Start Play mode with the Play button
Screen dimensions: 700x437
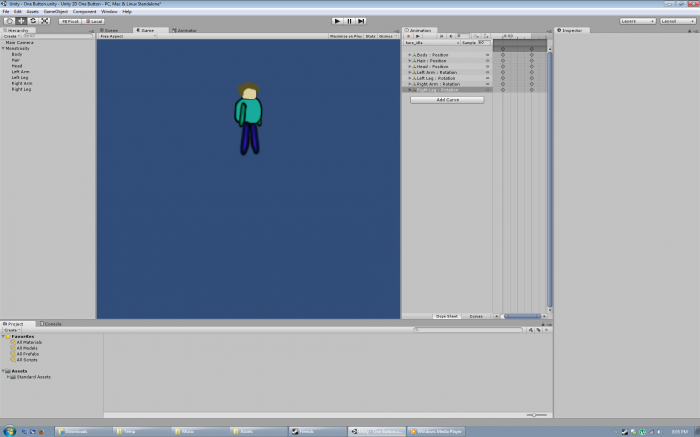click(x=338, y=21)
